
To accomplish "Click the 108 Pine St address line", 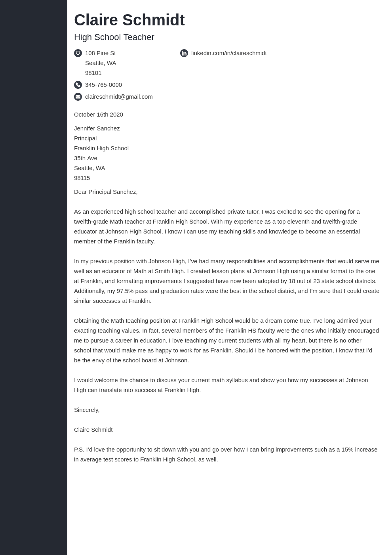I will tap(100, 53).
